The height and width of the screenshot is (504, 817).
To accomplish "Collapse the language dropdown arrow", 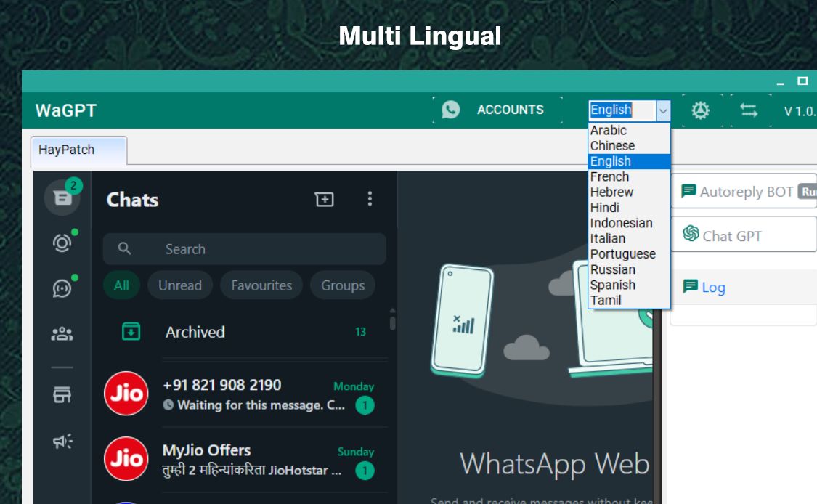I will coord(663,110).
